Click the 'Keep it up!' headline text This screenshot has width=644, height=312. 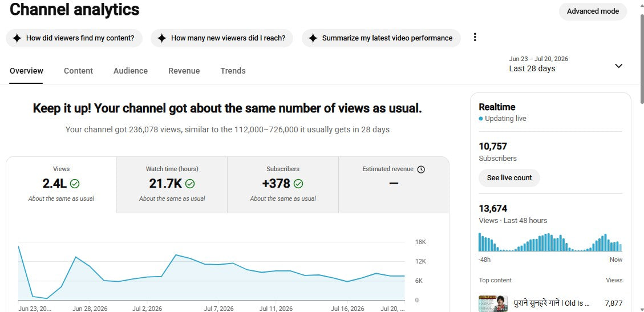227,108
